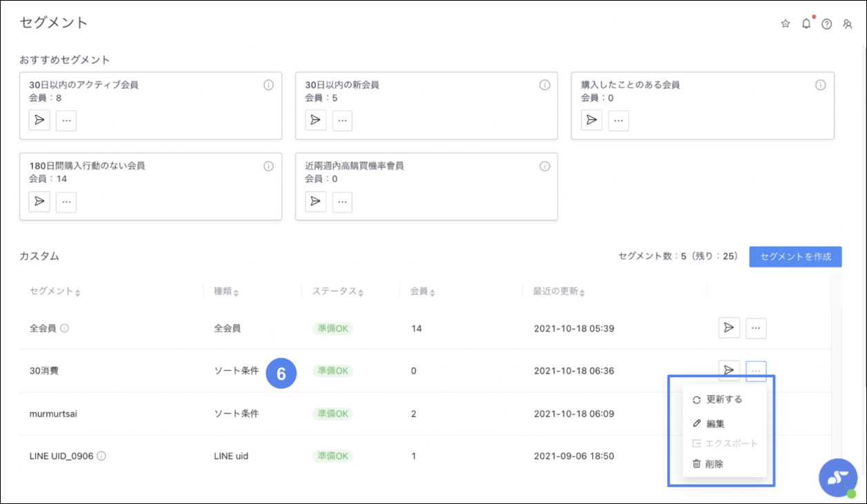867x504 pixels.
Task: Open more options for 30日以内の新会員 card
Action: click(342, 120)
